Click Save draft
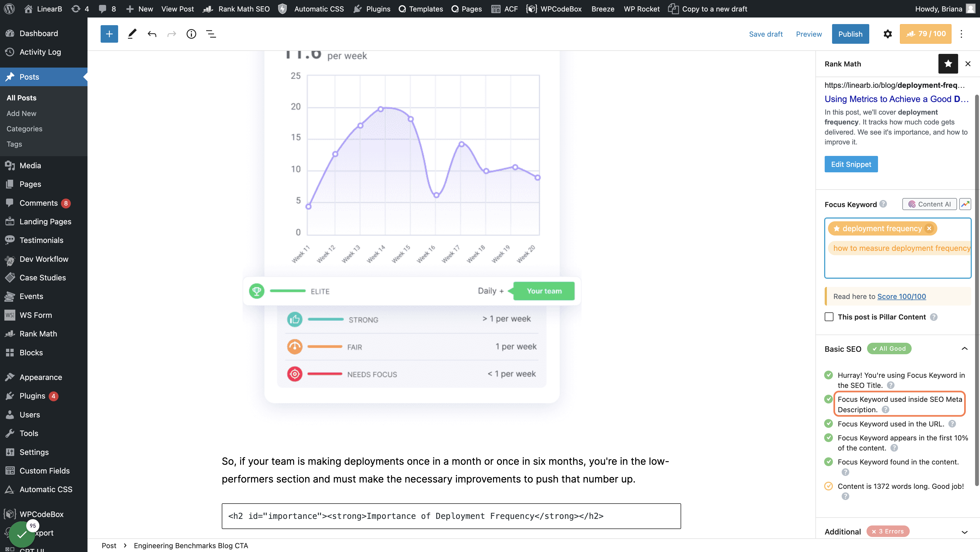Screen dimensions: 980x552 [765, 34]
